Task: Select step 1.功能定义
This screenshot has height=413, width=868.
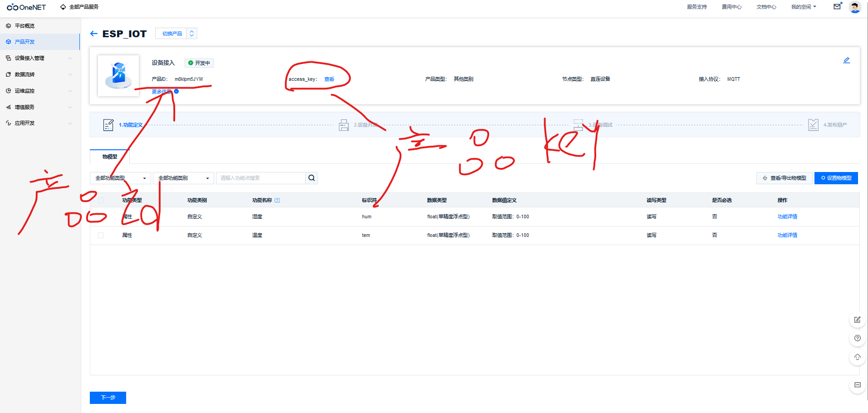Action: click(x=131, y=125)
